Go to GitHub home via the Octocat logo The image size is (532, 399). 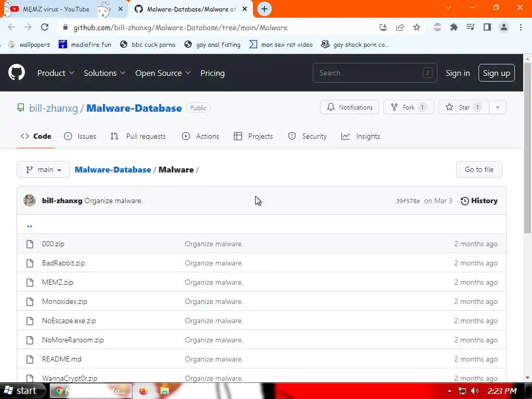click(x=17, y=73)
